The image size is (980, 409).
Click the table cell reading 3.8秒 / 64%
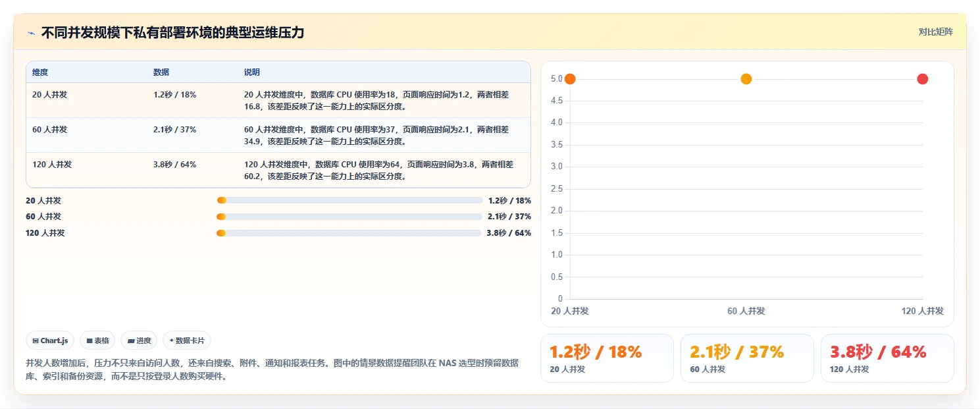(x=174, y=165)
